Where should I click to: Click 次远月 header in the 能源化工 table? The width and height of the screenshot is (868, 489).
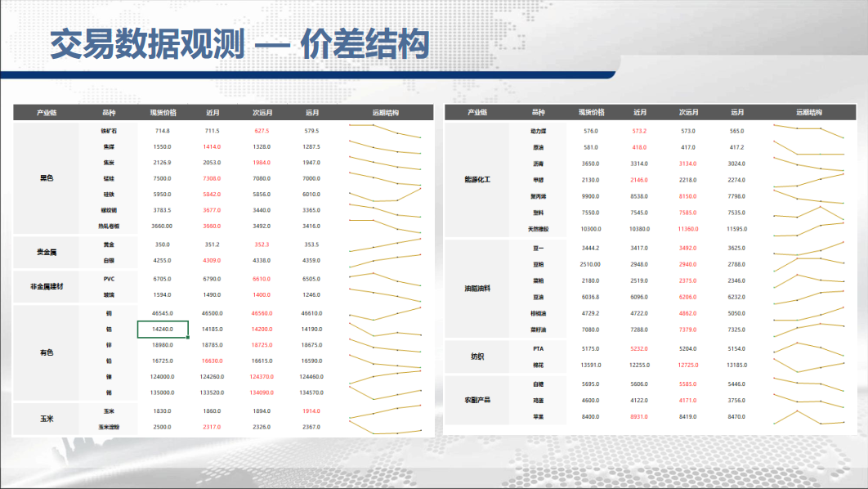689,112
